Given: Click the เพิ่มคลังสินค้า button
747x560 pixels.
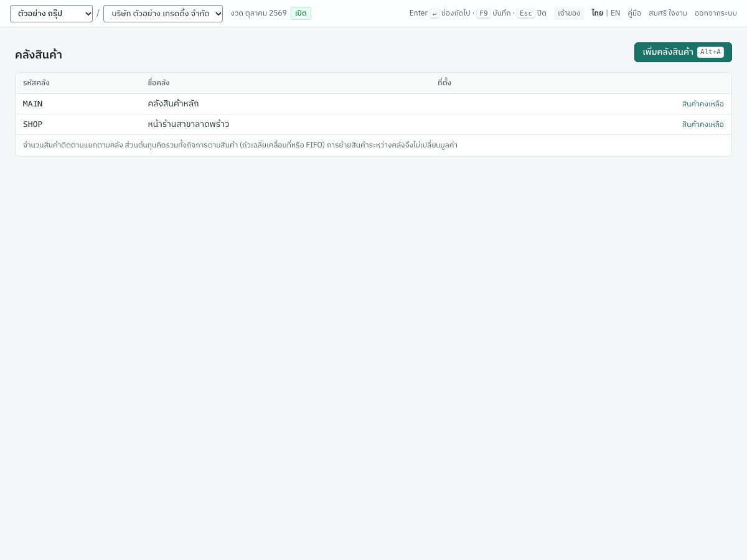Looking at the screenshot, I should [683, 52].
